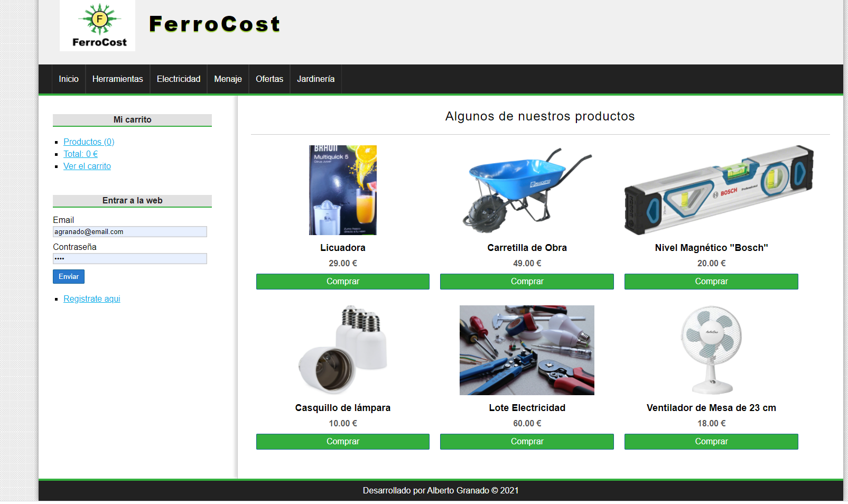Click the Lote Electricidad tools image
Viewport: 848px width, 504px height.
click(527, 350)
